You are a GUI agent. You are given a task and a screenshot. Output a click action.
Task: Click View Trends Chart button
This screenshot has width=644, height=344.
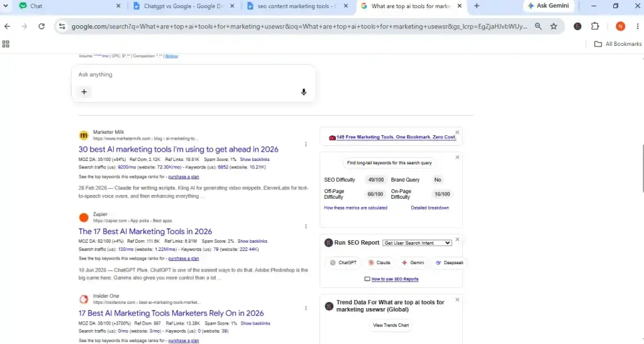click(391, 326)
